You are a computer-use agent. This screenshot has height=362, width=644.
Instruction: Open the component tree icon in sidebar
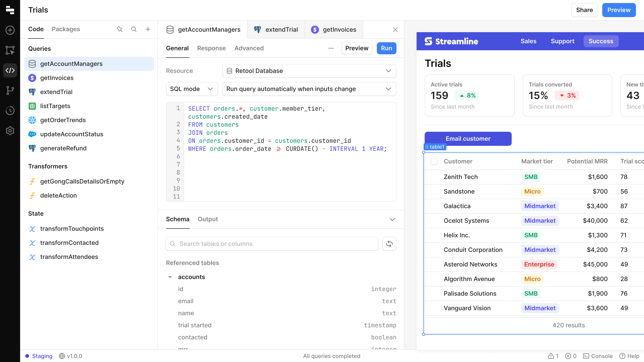[x=10, y=50]
